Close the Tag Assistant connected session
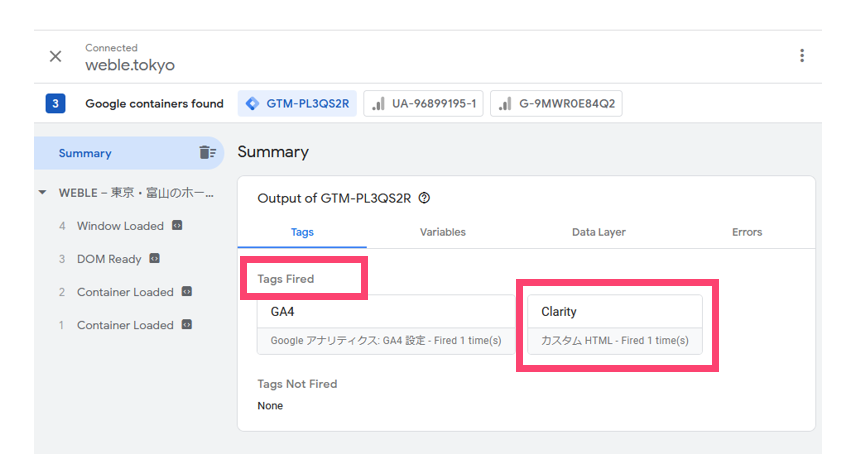Image resolution: width=856 pixels, height=472 pixels. point(55,56)
